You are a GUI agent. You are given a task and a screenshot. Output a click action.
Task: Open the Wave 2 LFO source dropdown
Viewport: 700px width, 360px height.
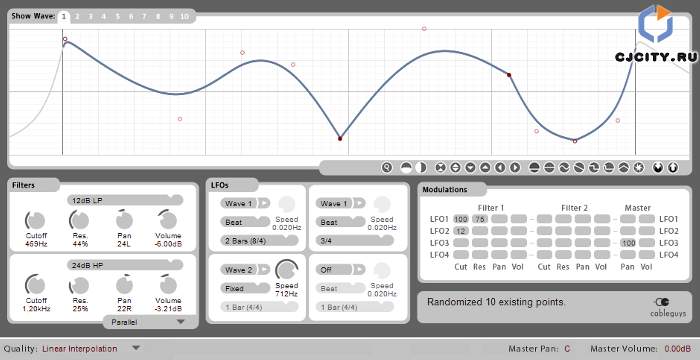240,270
